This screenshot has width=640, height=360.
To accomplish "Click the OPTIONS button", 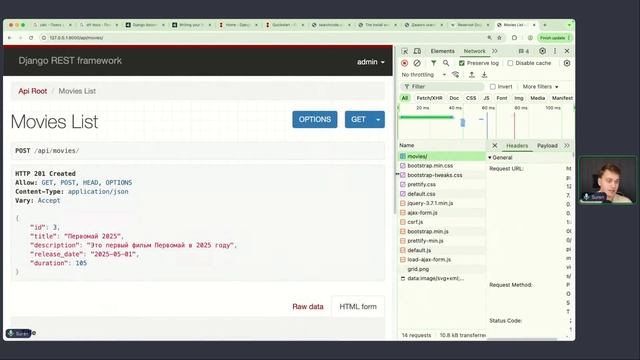I will (x=315, y=120).
